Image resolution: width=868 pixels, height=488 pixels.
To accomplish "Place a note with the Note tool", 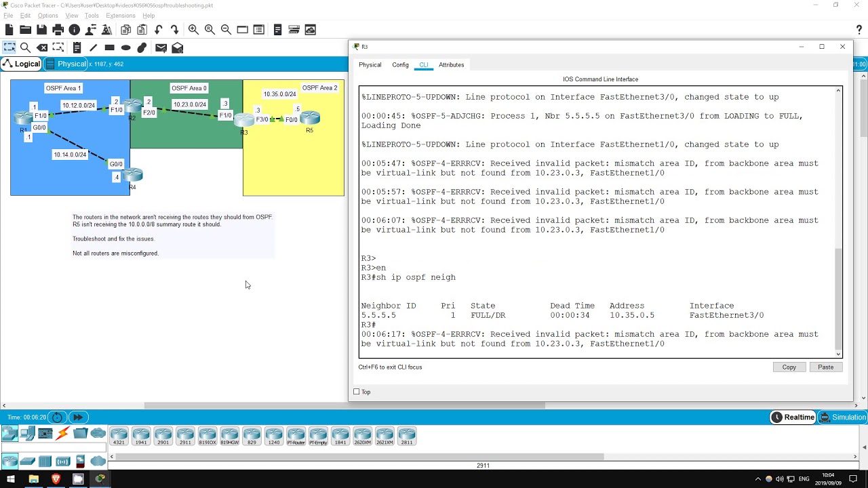I will tap(77, 47).
